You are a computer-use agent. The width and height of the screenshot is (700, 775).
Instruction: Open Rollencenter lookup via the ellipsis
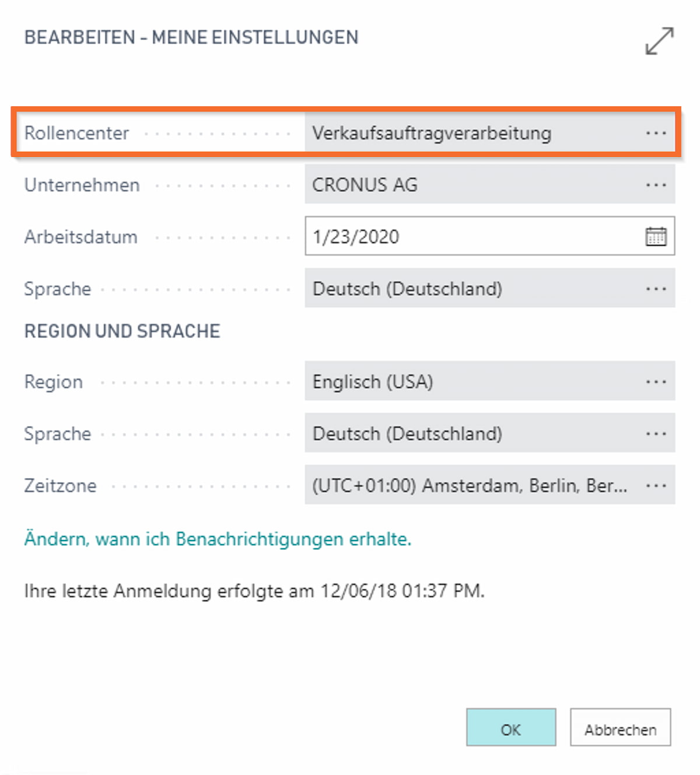coord(656,134)
